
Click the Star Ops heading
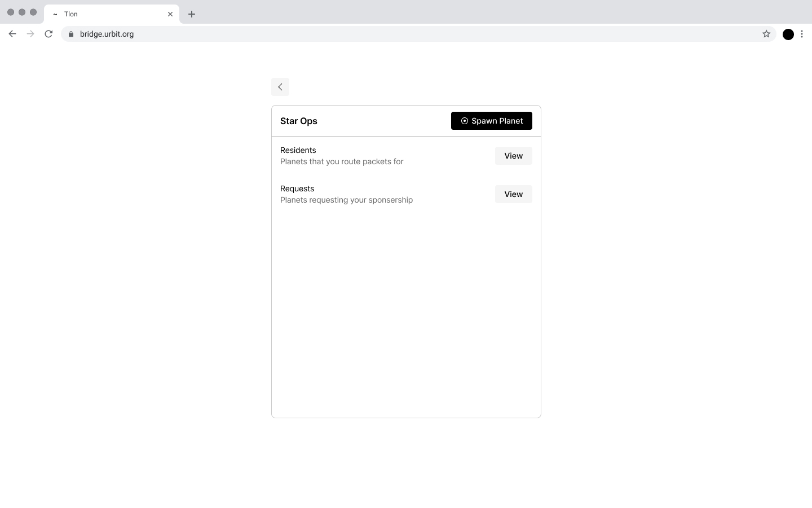pos(299,121)
